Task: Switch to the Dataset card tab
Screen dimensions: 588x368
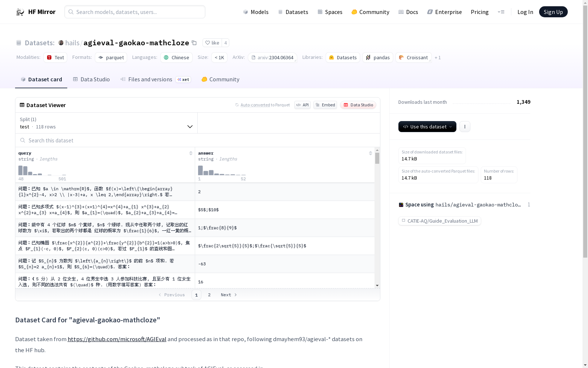Action: (41, 79)
